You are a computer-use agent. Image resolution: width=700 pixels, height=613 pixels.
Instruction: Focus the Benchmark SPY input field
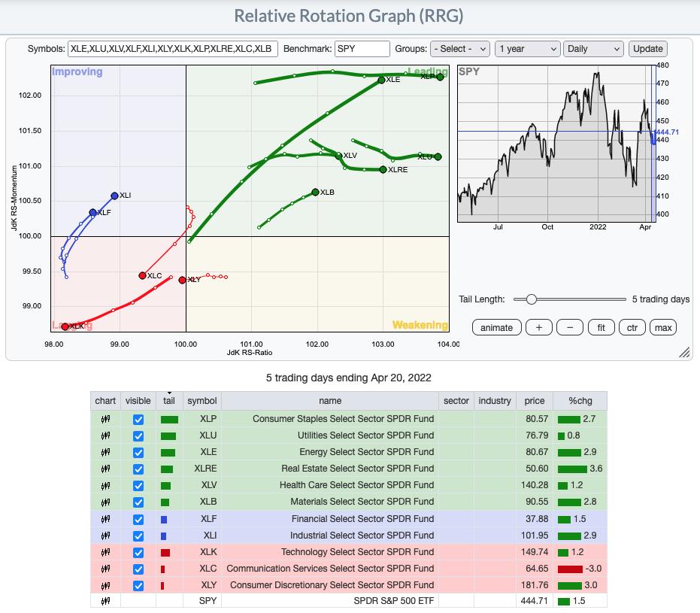[x=362, y=49]
